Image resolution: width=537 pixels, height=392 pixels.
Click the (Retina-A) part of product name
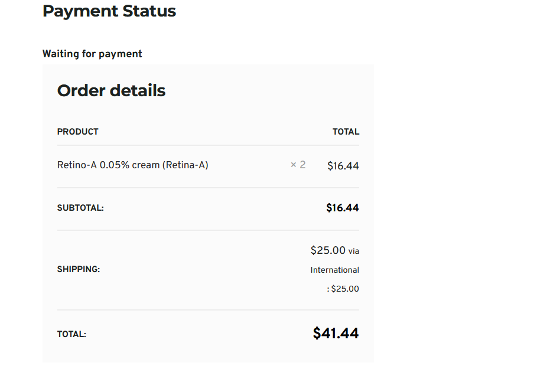[185, 165]
